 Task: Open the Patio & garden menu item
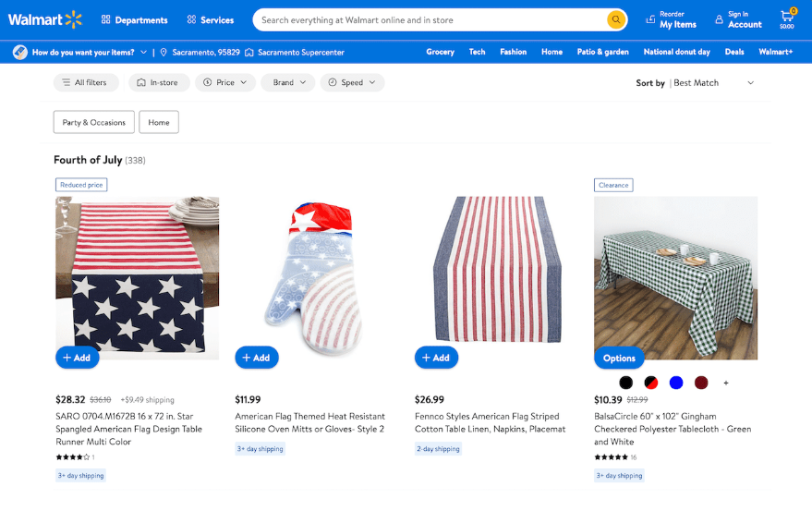pos(603,52)
